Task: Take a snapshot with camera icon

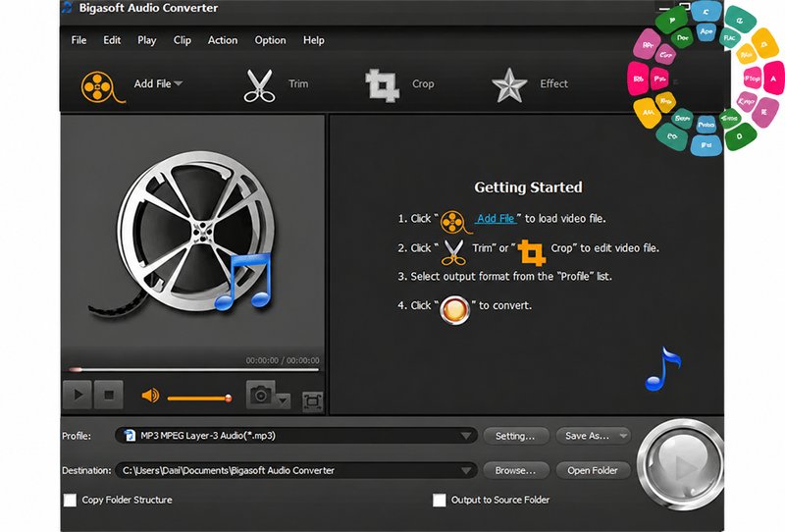Action: (260, 395)
